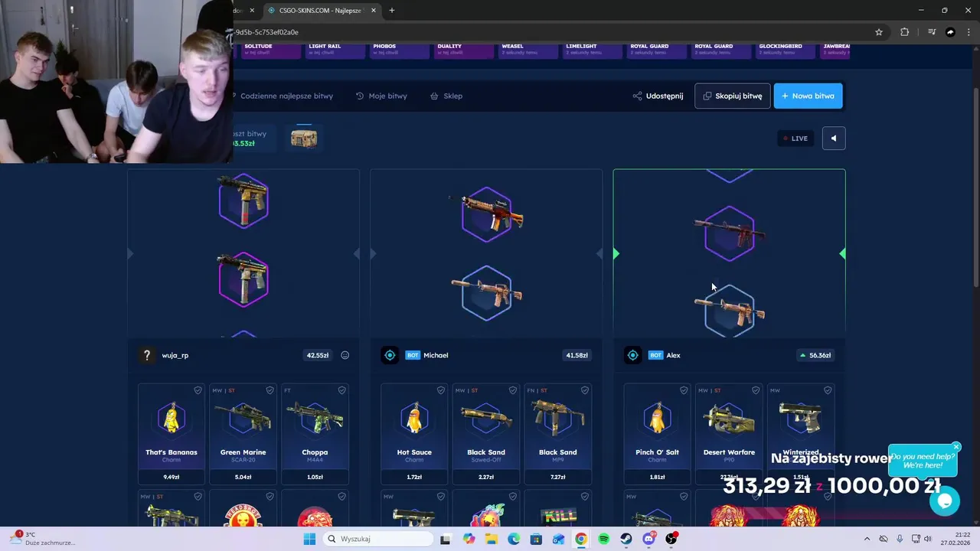Click the Chrome address bar
980x551 pixels.
coord(551,32)
